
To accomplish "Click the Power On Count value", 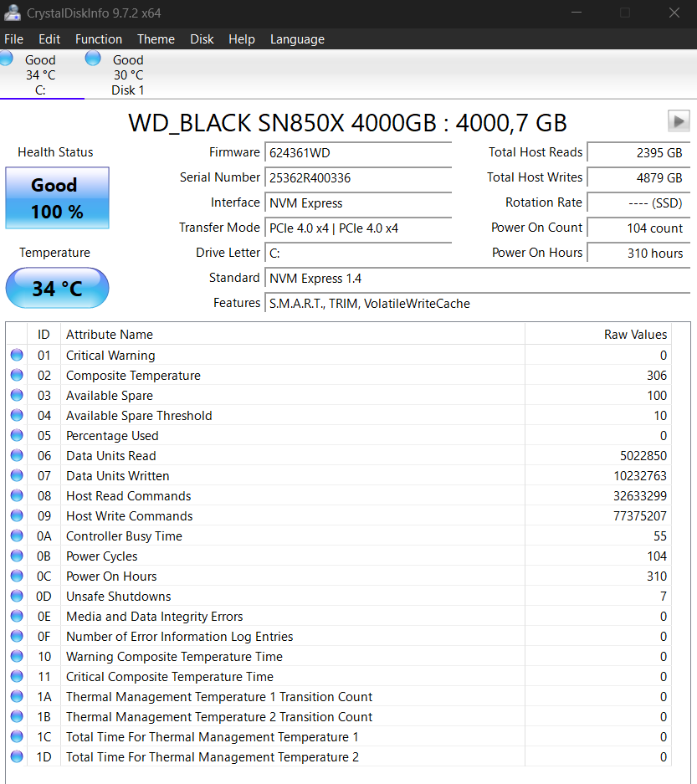I will 638,228.
